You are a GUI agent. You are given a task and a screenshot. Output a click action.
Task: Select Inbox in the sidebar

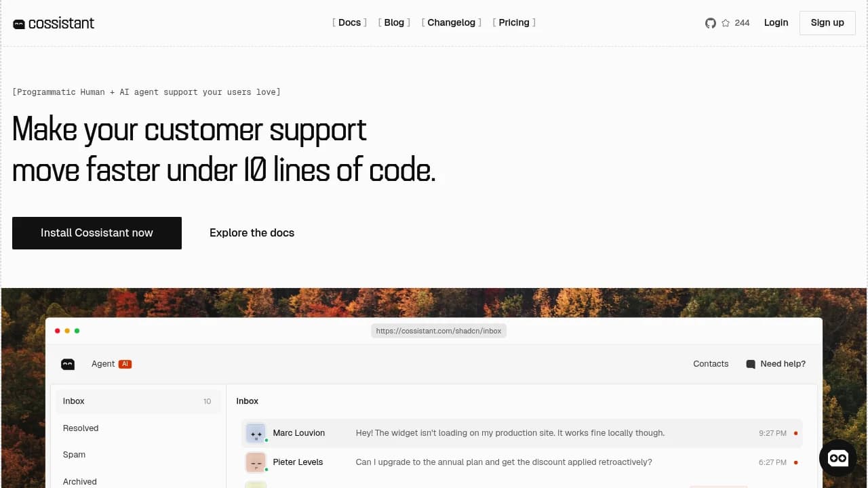138,401
